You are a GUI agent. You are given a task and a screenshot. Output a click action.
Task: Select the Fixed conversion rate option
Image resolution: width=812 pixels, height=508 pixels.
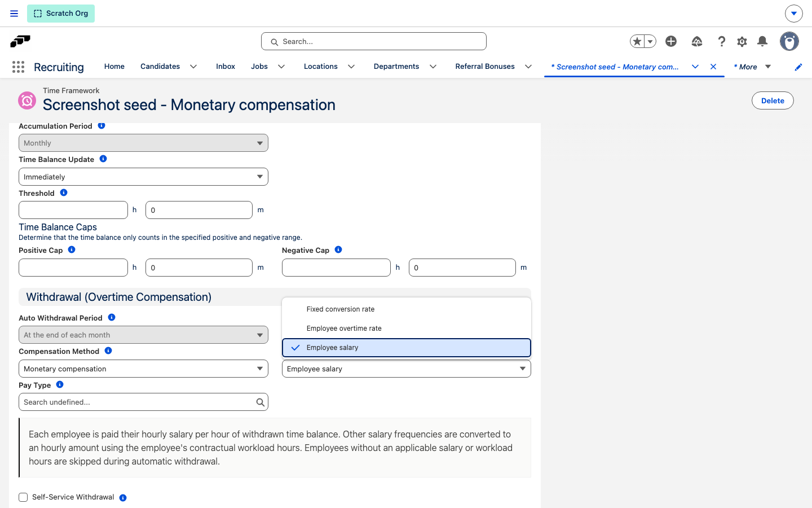point(407,309)
